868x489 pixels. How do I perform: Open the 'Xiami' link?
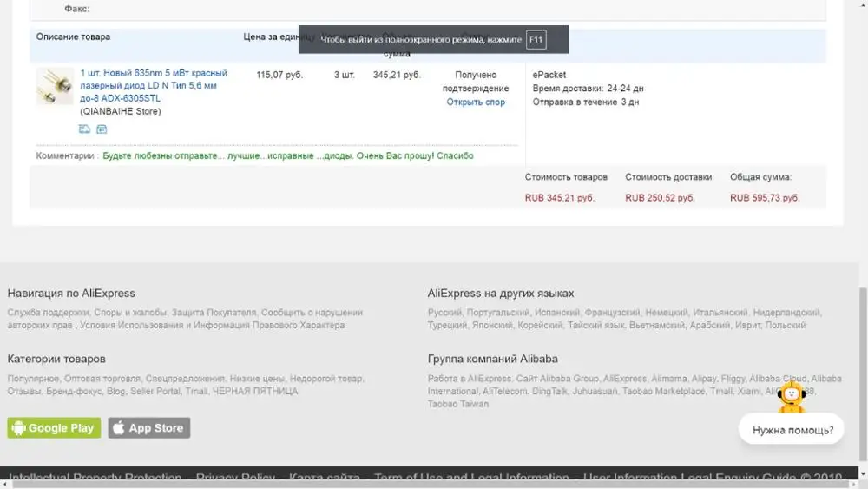[x=749, y=392]
